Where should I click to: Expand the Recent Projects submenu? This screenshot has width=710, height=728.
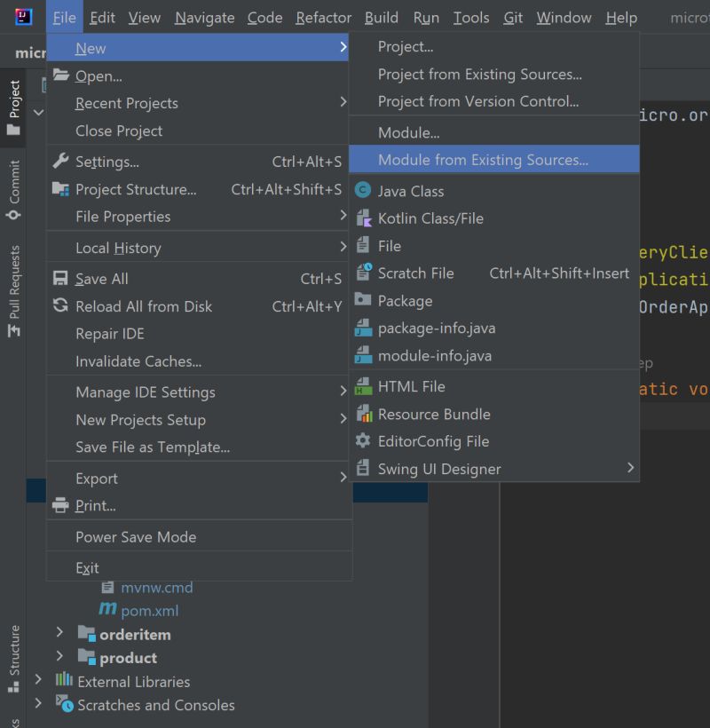(x=125, y=103)
